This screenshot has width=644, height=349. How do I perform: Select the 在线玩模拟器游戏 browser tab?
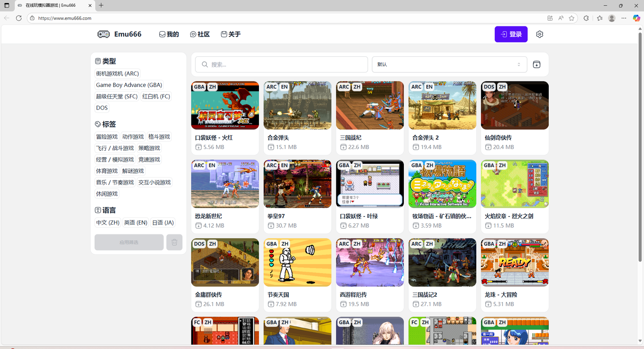point(55,5)
